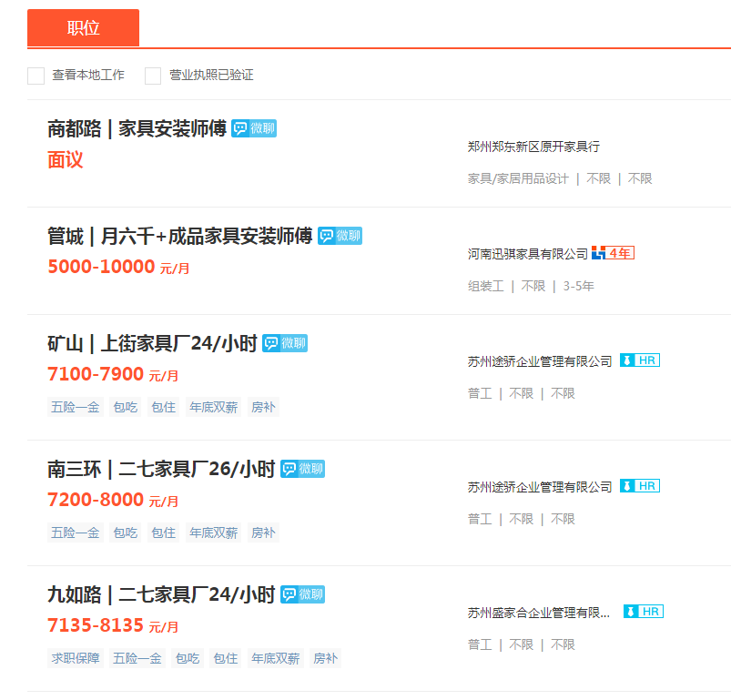
Task: Select the 职位 tab
Action: [85, 27]
